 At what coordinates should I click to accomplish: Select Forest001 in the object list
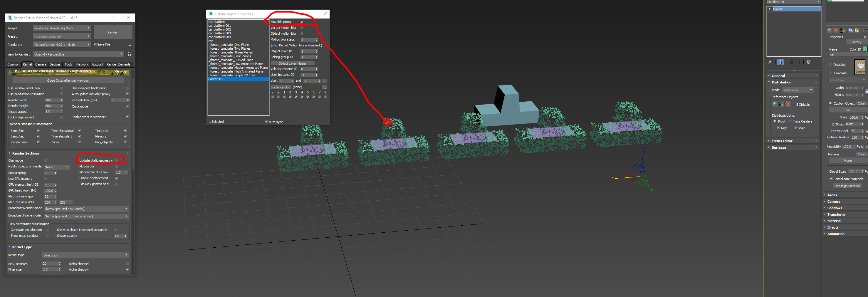click(x=239, y=79)
